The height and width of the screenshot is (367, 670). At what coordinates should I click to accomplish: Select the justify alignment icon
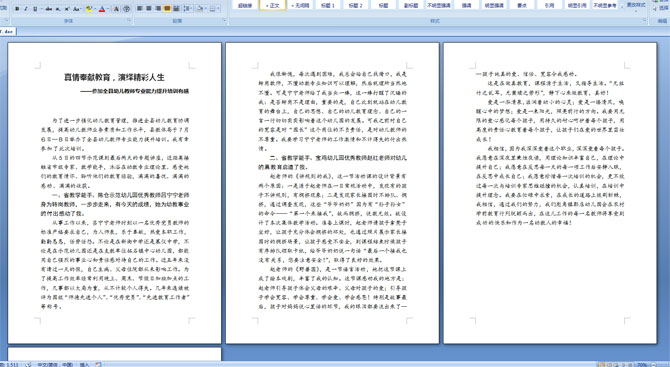(167, 9)
